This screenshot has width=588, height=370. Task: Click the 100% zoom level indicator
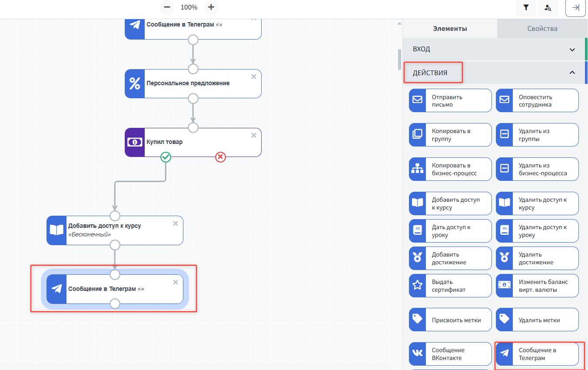coord(189,7)
